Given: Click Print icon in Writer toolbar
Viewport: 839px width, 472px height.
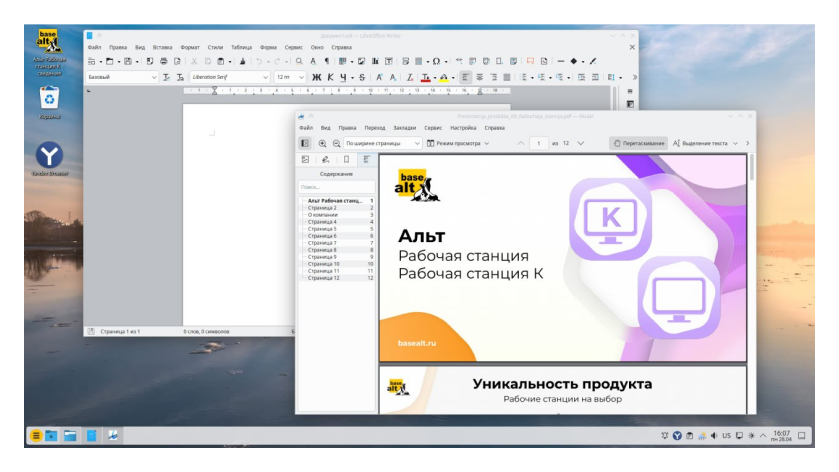Looking at the screenshot, I should (164, 61).
